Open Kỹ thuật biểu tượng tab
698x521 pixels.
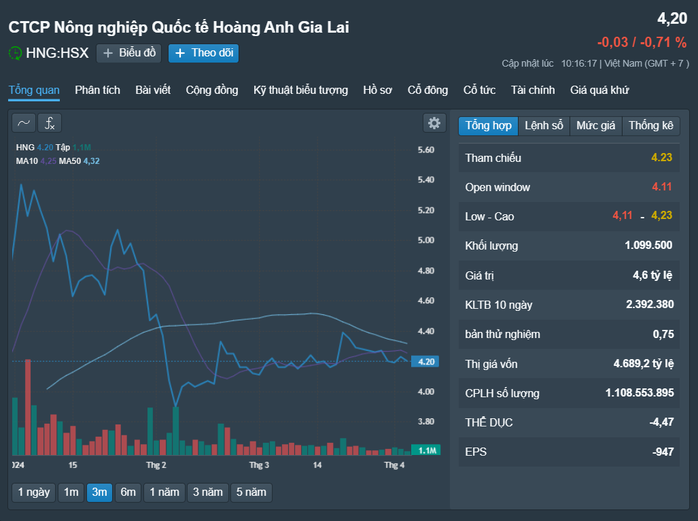pos(300,90)
